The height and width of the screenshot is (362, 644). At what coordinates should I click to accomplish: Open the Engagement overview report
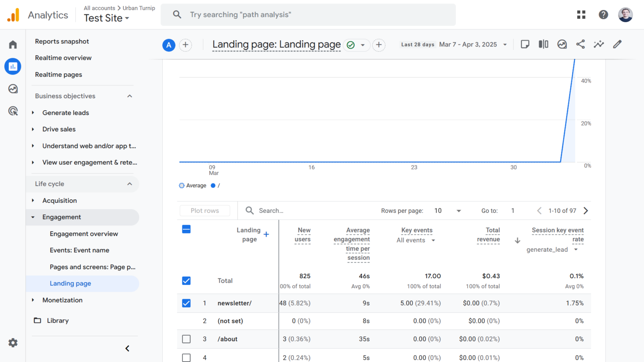click(84, 234)
